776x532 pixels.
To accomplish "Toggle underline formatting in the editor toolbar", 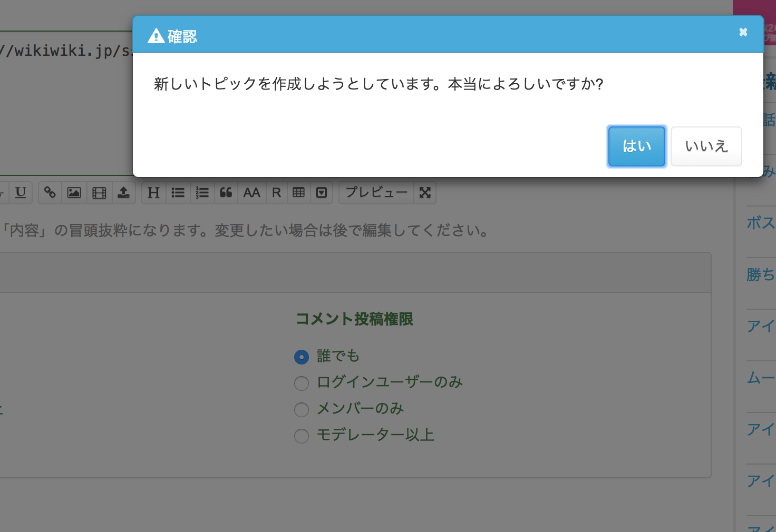I will click(x=21, y=193).
